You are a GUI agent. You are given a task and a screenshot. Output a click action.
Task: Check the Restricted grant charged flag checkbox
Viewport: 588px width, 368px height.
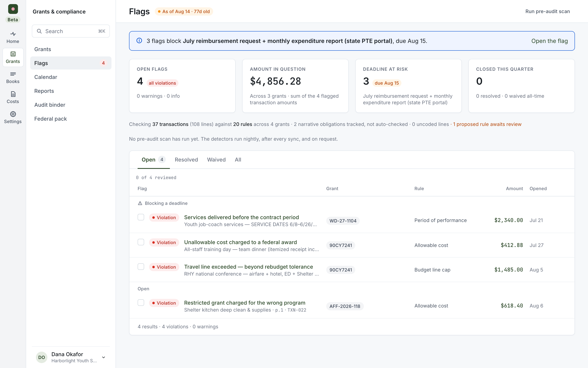point(141,303)
